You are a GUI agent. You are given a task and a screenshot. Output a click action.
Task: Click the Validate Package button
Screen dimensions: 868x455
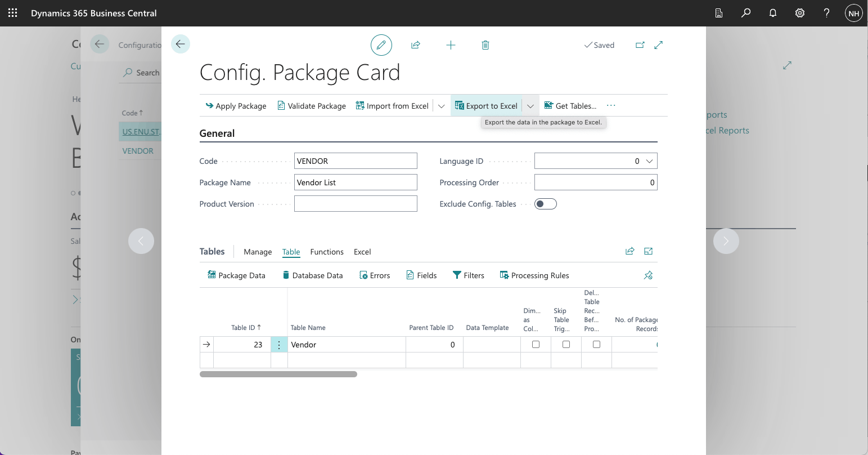[x=312, y=106]
